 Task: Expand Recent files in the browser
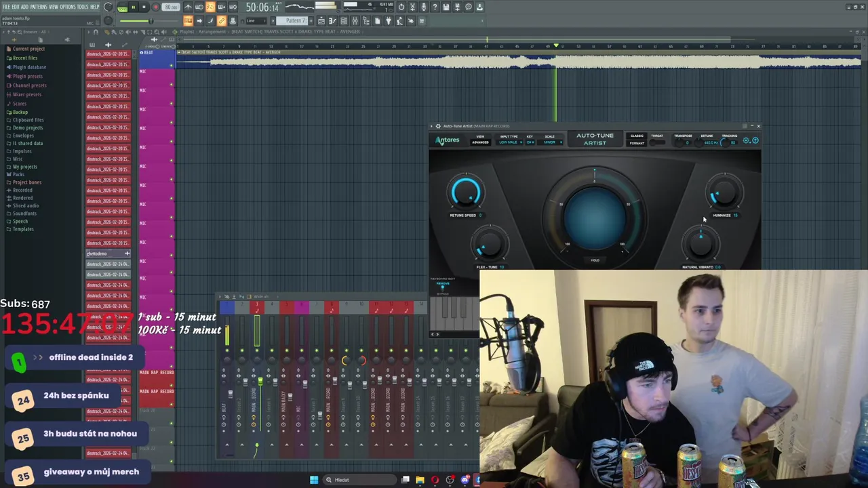point(25,58)
